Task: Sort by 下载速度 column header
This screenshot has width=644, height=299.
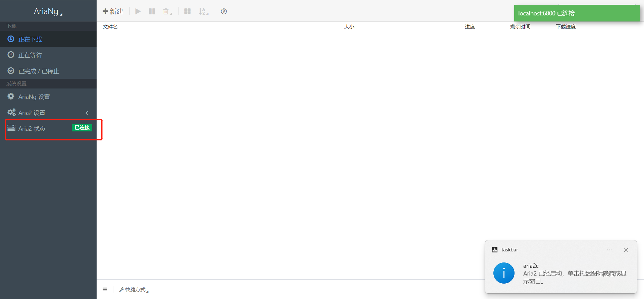Action: tap(566, 26)
